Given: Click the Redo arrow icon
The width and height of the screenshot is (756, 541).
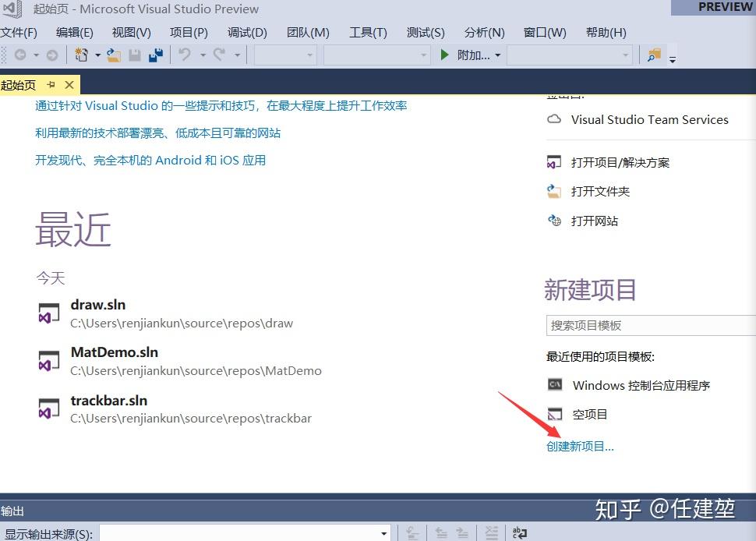Looking at the screenshot, I should coord(219,55).
